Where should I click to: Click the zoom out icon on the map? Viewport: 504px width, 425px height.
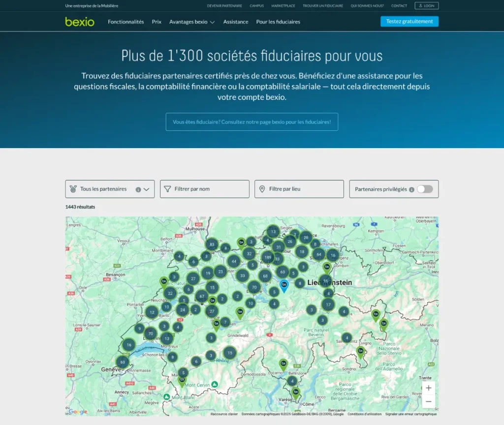[428, 401]
